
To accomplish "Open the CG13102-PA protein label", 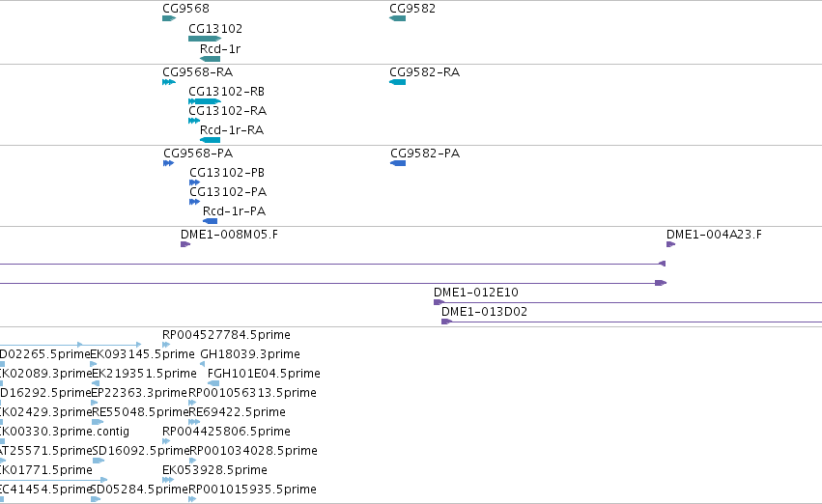I will pos(228,192).
